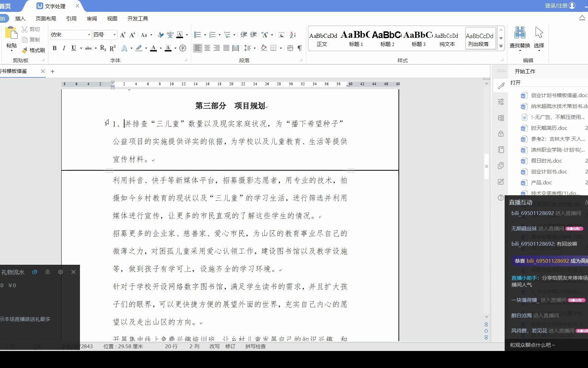
Task: Click the pencil icon in side panel
Action: coord(501,86)
